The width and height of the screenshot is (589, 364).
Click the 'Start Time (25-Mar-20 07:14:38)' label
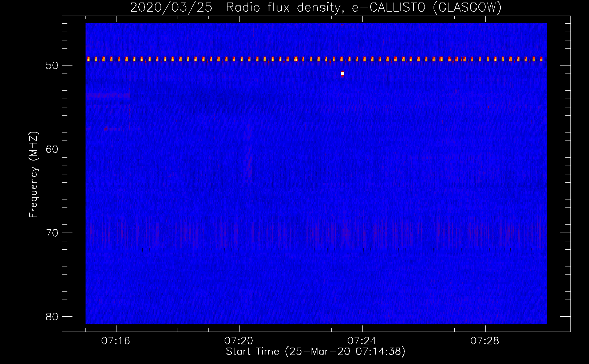[x=316, y=352]
